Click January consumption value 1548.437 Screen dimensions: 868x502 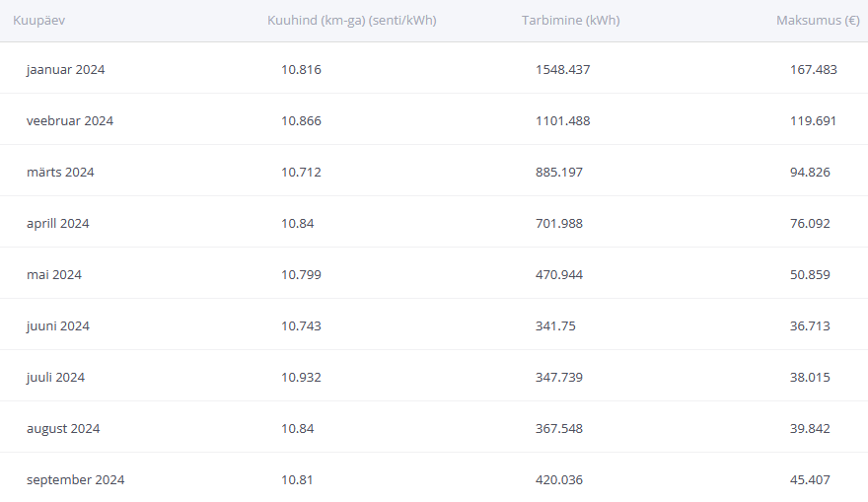[x=562, y=70]
